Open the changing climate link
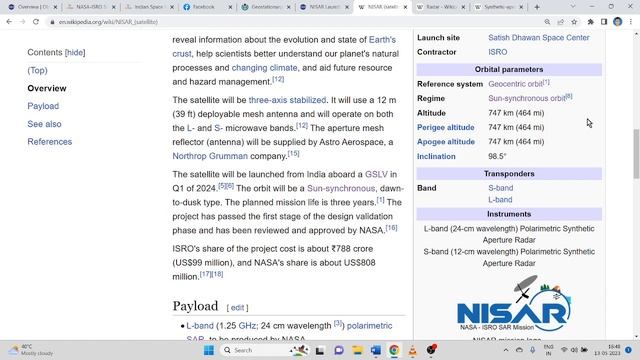This screenshot has height=360, width=640. click(x=264, y=68)
